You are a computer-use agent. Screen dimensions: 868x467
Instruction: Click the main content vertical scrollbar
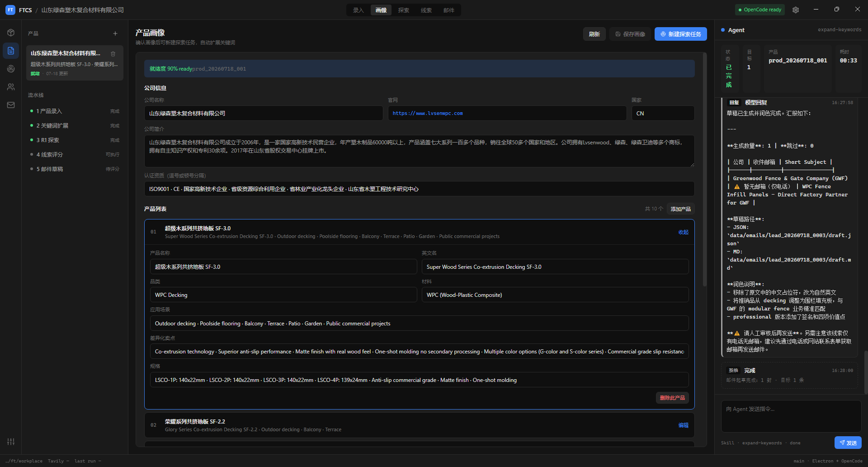704,170
